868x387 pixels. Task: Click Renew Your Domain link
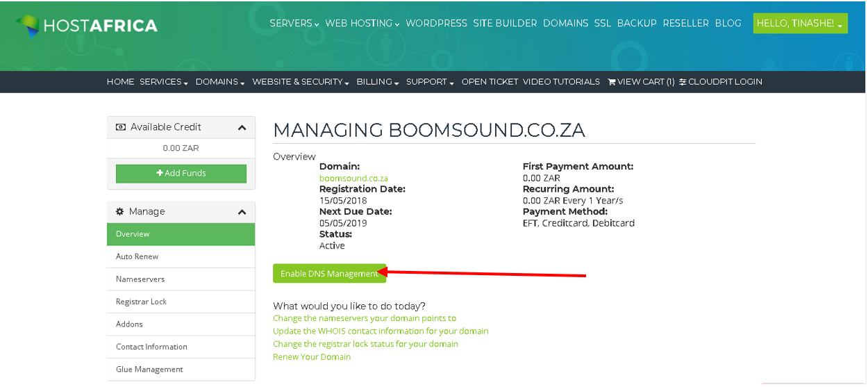(312, 357)
